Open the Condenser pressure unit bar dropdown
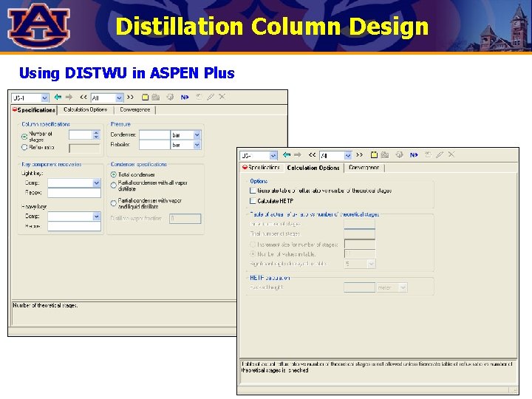Viewport: 532px width, 399px height. coord(197,135)
